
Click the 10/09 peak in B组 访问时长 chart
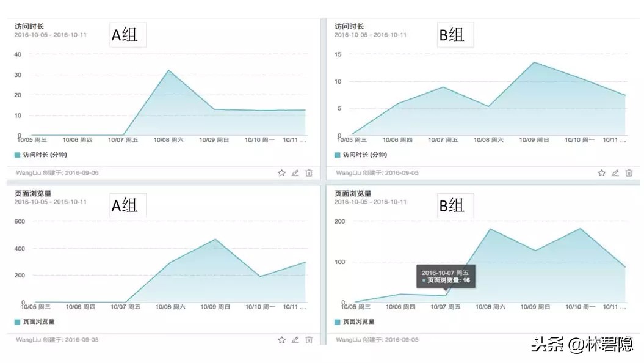pyautogui.click(x=534, y=62)
